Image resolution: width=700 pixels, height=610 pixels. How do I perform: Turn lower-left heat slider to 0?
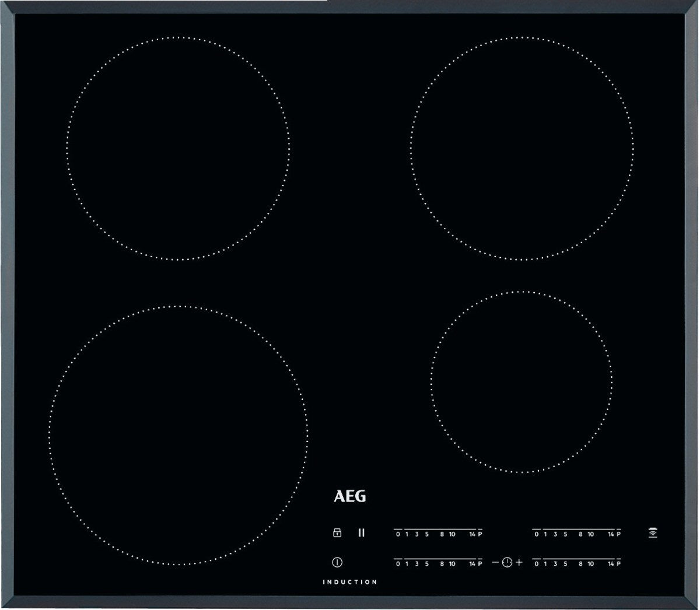[x=398, y=564]
